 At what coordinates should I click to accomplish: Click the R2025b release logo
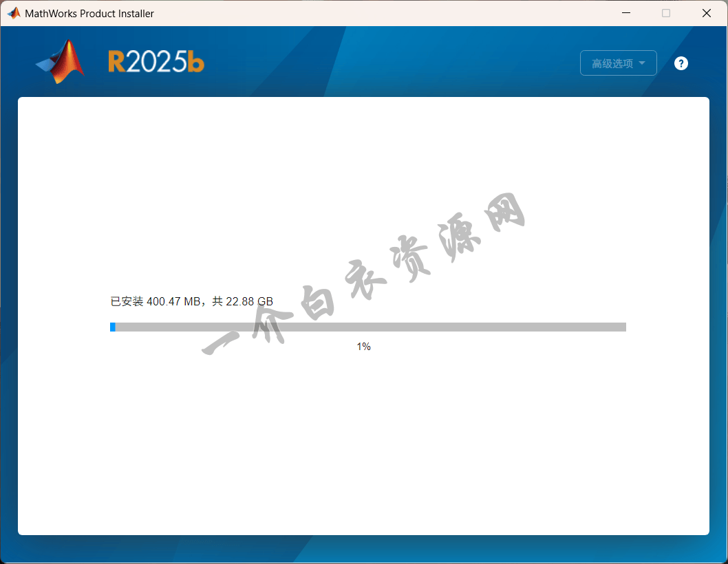pos(156,63)
